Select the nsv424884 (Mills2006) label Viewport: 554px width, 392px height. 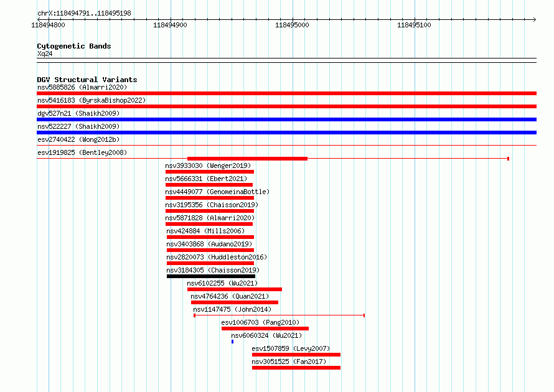[x=205, y=231]
